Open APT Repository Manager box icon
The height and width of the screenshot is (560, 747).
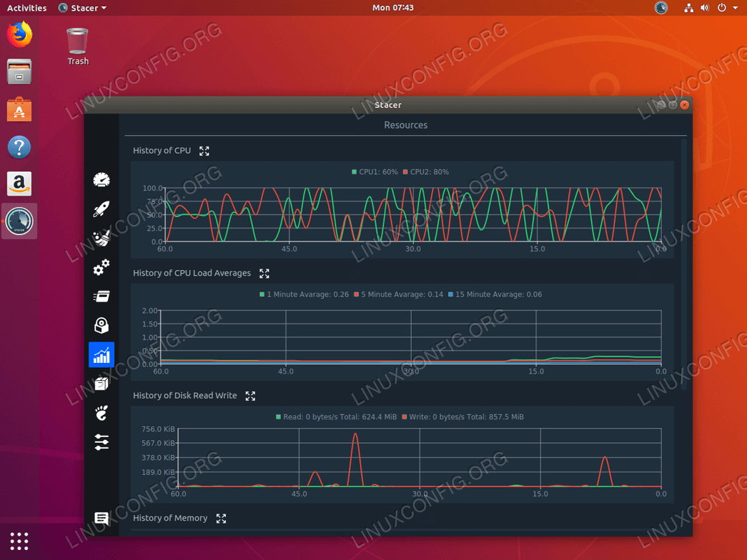(x=102, y=384)
